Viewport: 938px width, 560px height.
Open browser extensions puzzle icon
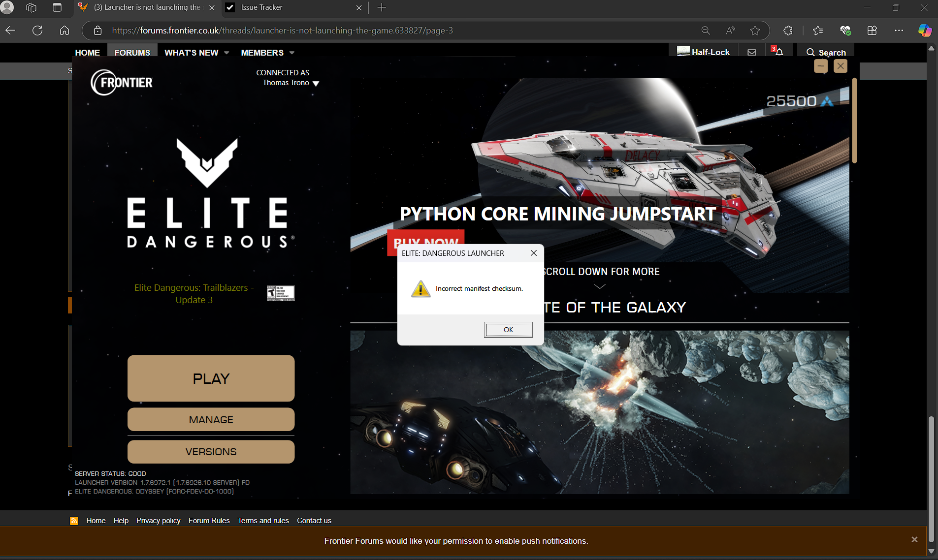point(788,31)
